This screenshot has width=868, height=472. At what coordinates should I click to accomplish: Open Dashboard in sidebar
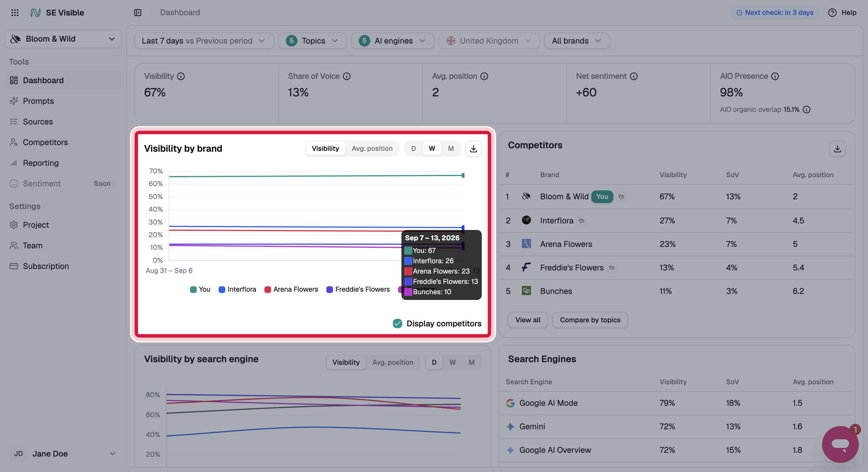point(63,81)
